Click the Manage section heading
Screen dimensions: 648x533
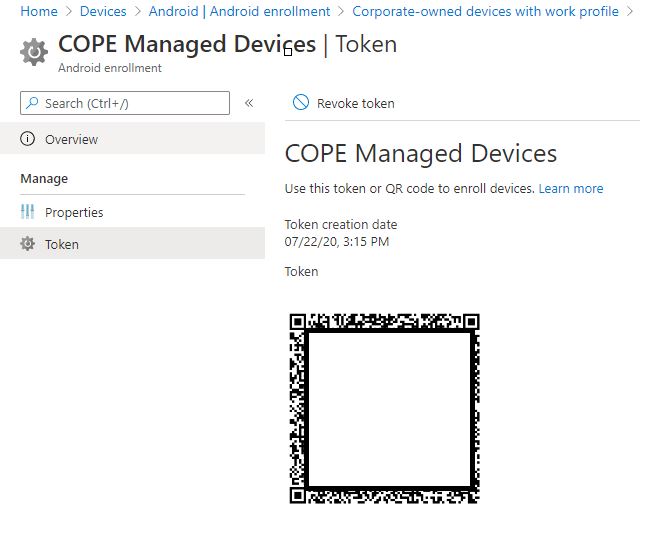click(x=44, y=178)
